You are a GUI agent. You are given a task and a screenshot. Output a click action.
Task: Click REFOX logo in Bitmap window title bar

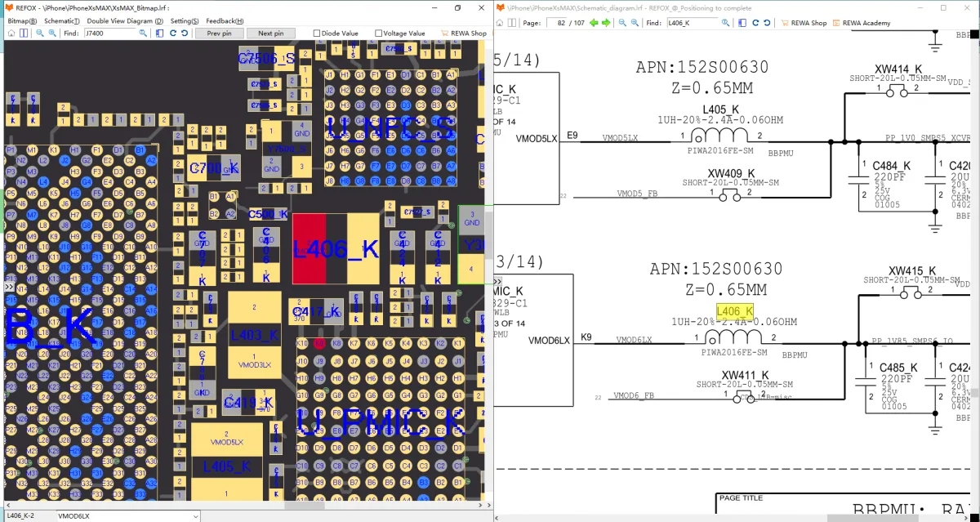[x=9, y=7]
